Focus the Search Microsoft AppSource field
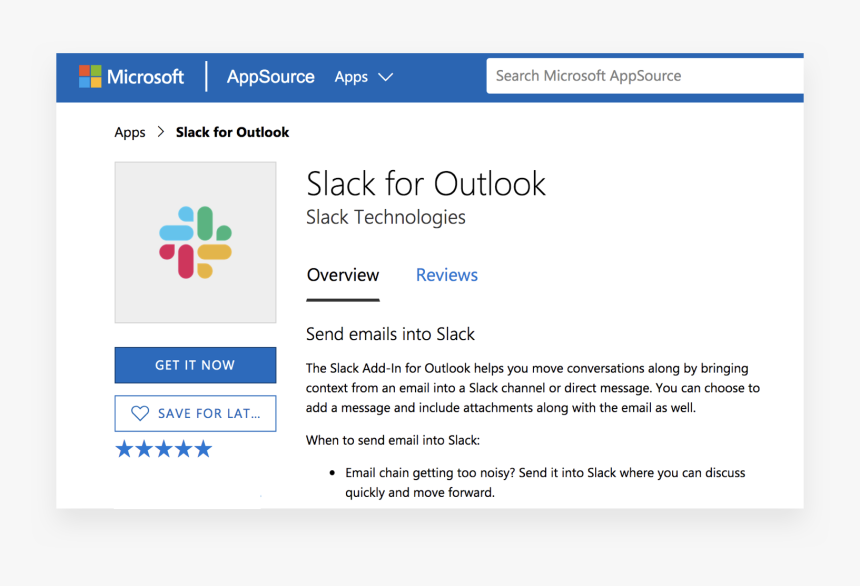This screenshot has height=586, width=860. [645, 76]
